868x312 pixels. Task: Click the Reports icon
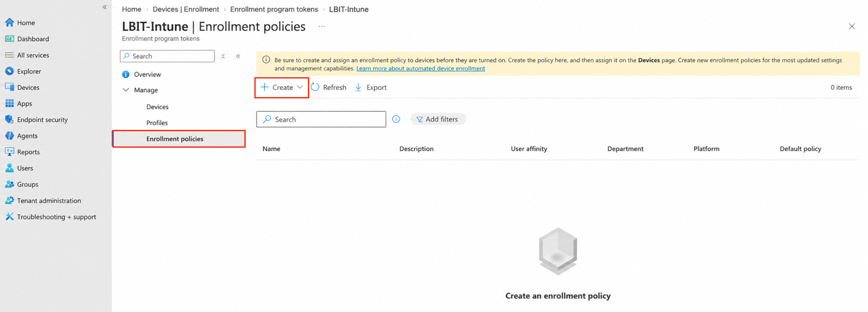tap(10, 152)
